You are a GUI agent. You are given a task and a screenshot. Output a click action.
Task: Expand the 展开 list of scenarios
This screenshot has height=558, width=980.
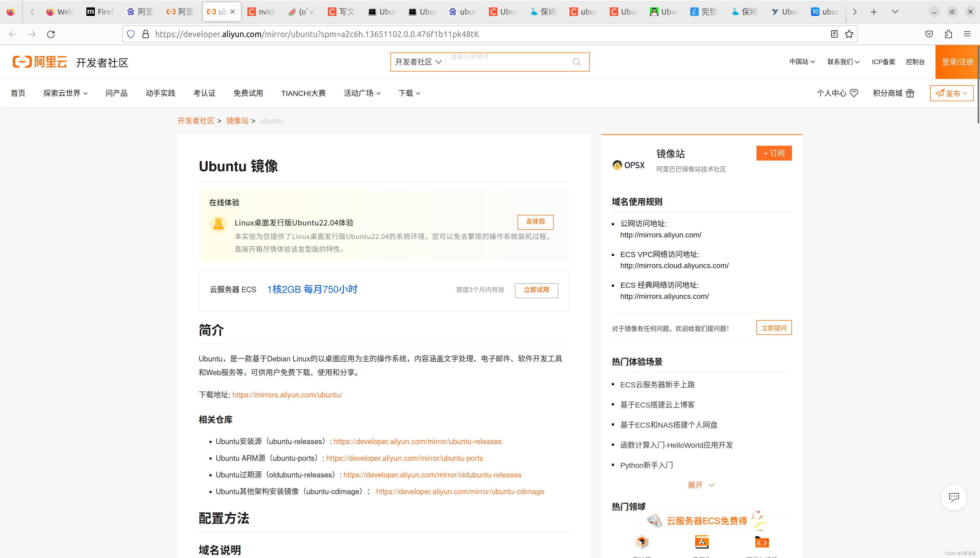(x=701, y=485)
